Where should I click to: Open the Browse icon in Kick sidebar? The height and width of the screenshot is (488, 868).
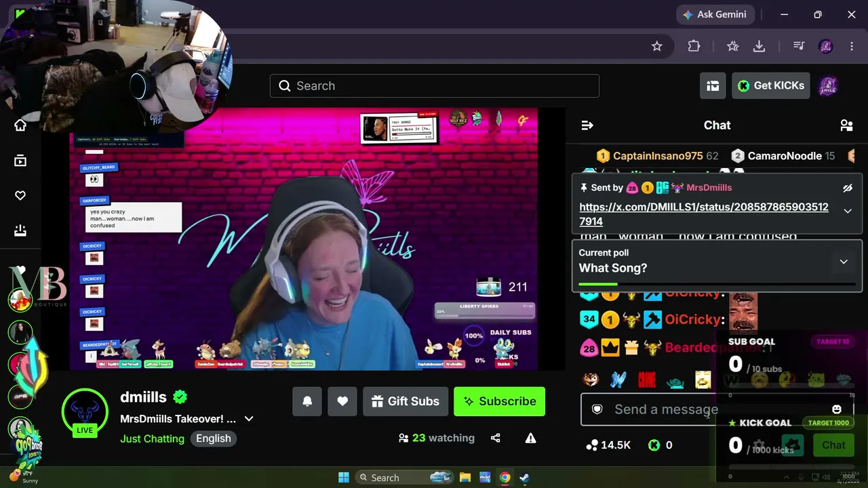20,161
